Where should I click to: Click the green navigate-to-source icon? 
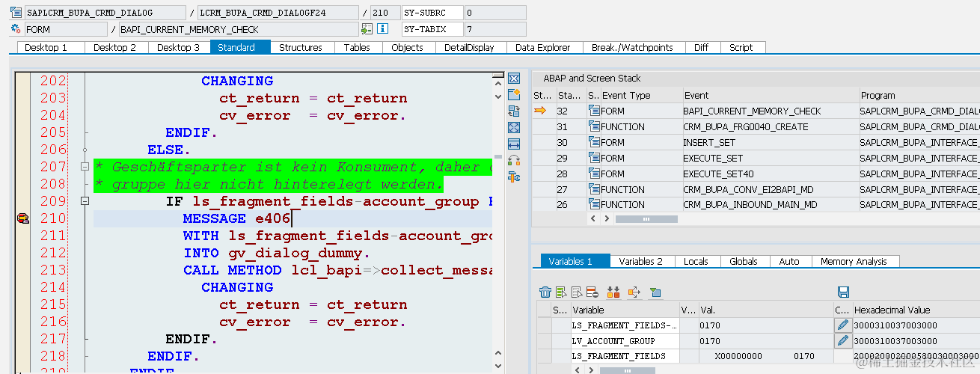coord(367,29)
